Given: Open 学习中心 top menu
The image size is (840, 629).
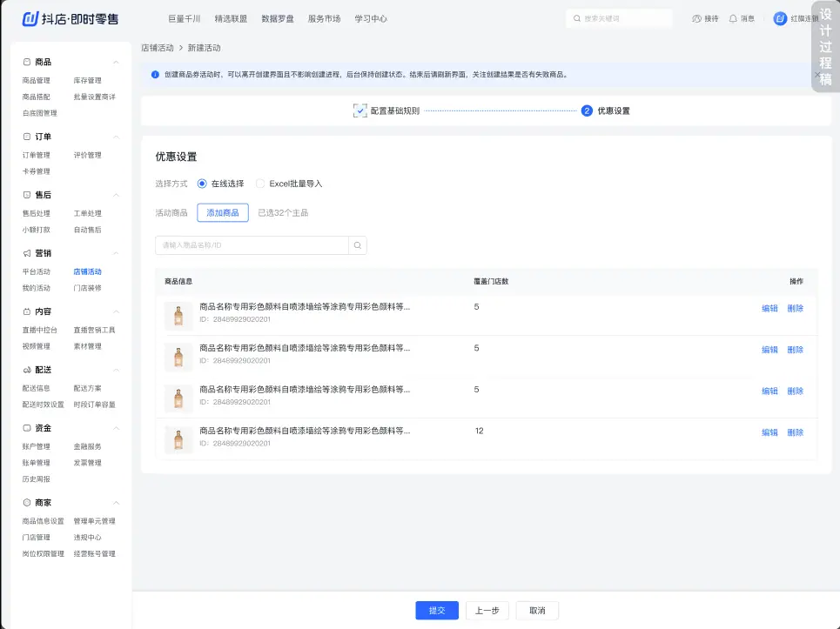Looking at the screenshot, I should [371, 19].
